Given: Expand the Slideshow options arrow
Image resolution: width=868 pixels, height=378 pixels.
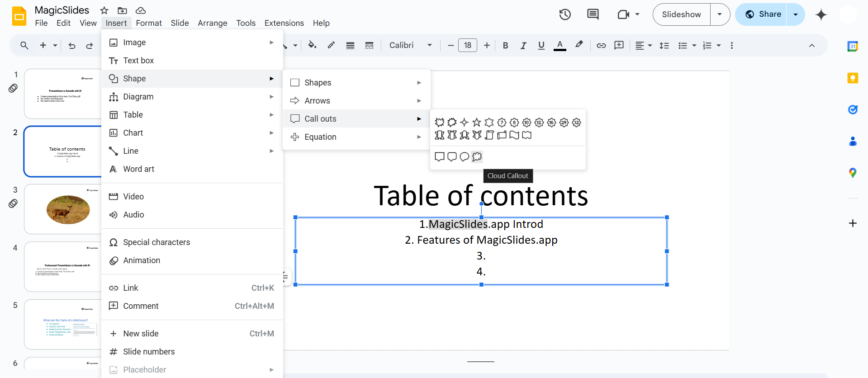Looking at the screenshot, I should click(720, 14).
